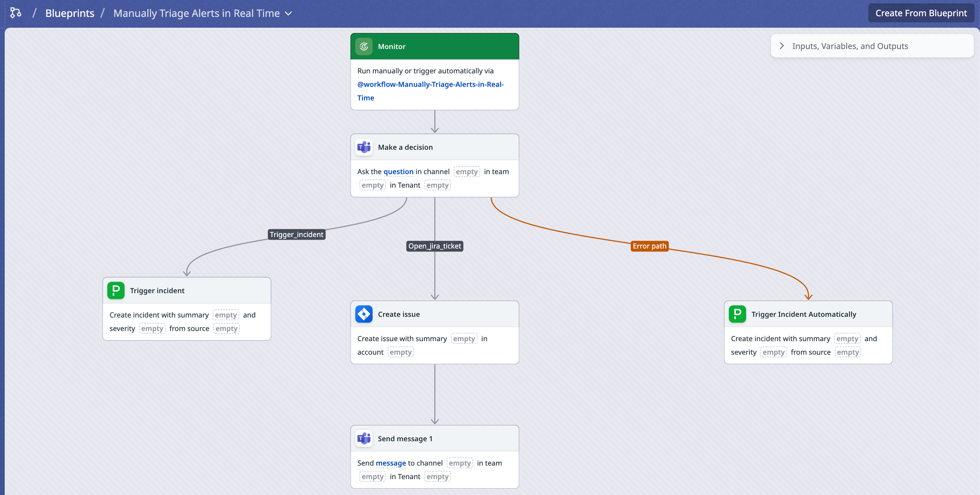This screenshot has width=980, height=495.
Task: Open the blueprint name dropdown chevron
Action: click(288, 13)
